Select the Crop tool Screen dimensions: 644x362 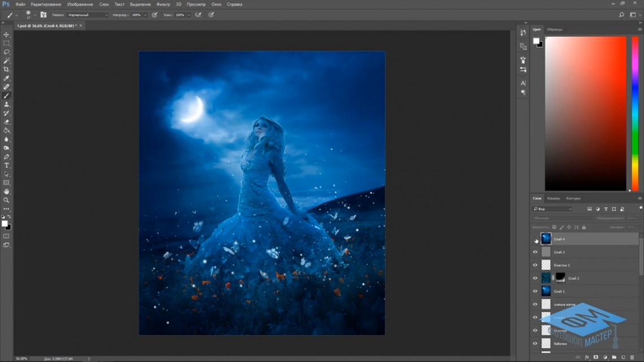[7, 69]
